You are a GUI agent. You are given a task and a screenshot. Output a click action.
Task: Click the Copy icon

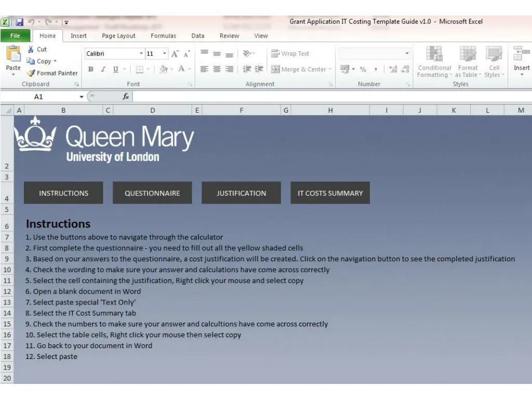coord(31,61)
